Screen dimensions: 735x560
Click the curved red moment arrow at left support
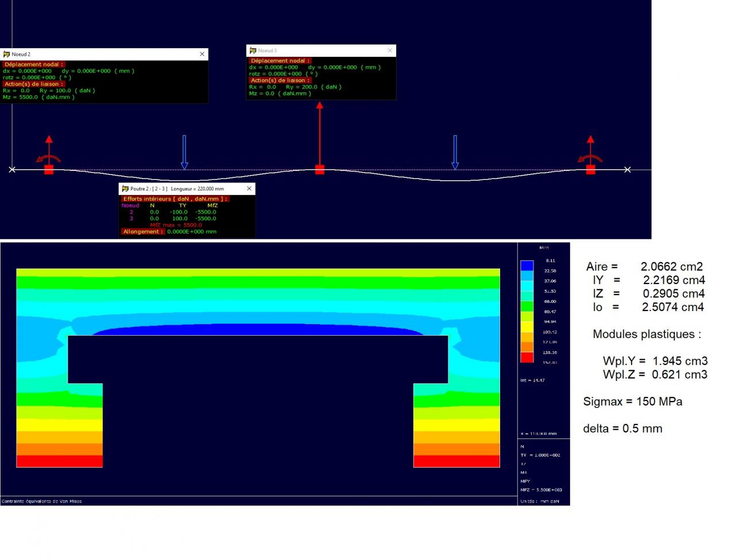(48, 159)
